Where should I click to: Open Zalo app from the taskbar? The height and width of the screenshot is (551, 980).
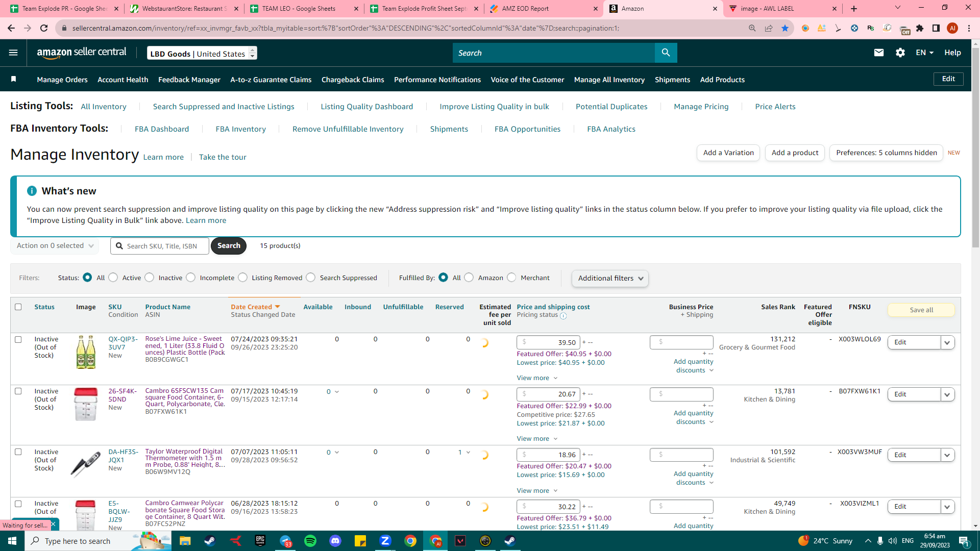[x=385, y=541]
